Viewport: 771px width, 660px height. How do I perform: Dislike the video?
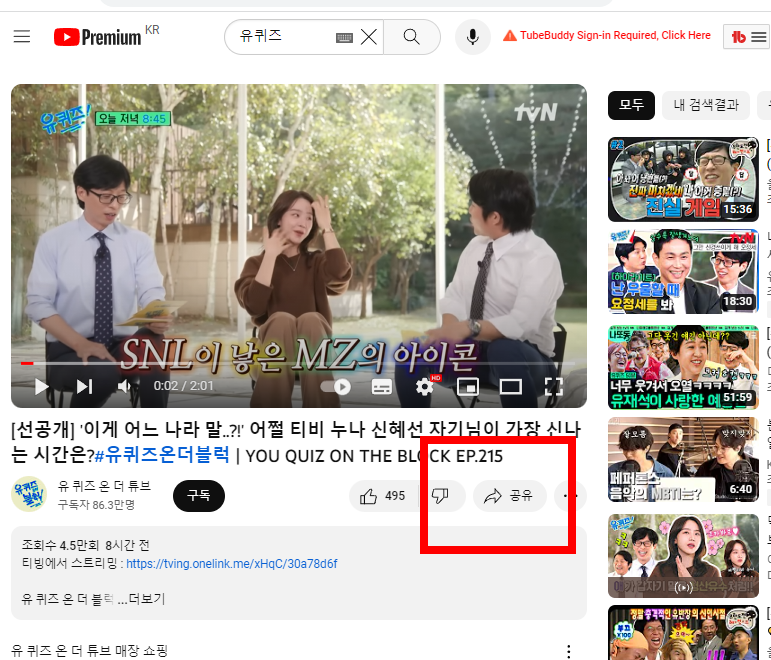[x=441, y=496]
